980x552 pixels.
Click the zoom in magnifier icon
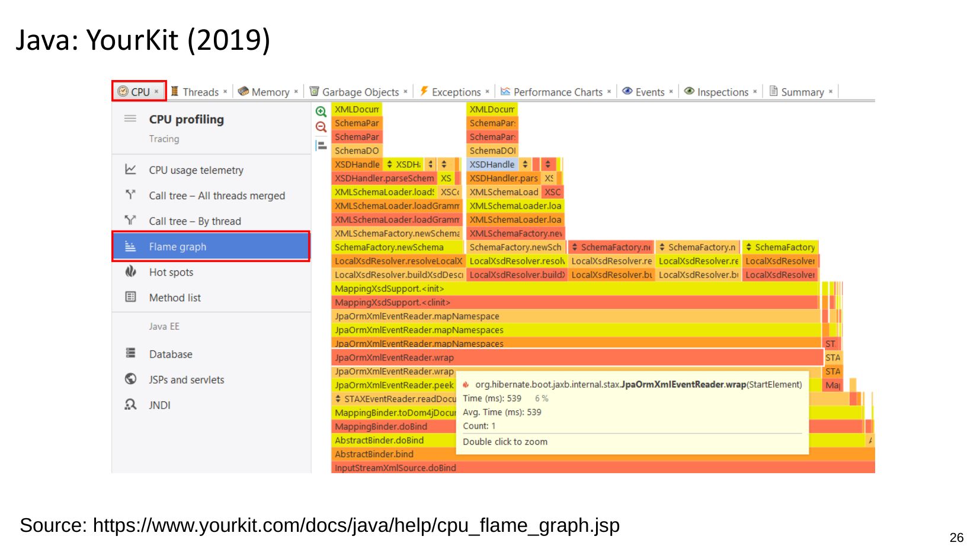tap(321, 111)
